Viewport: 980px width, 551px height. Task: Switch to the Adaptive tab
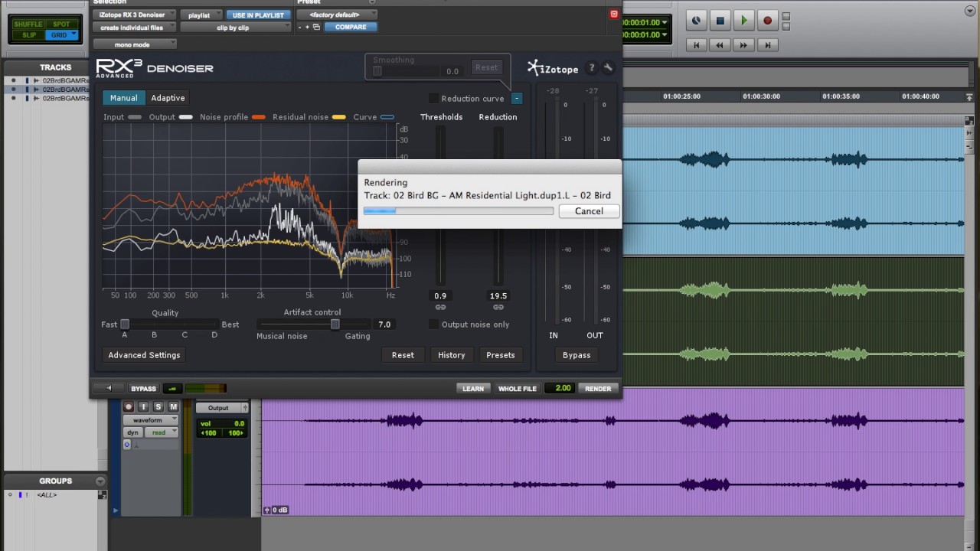click(x=168, y=98)
